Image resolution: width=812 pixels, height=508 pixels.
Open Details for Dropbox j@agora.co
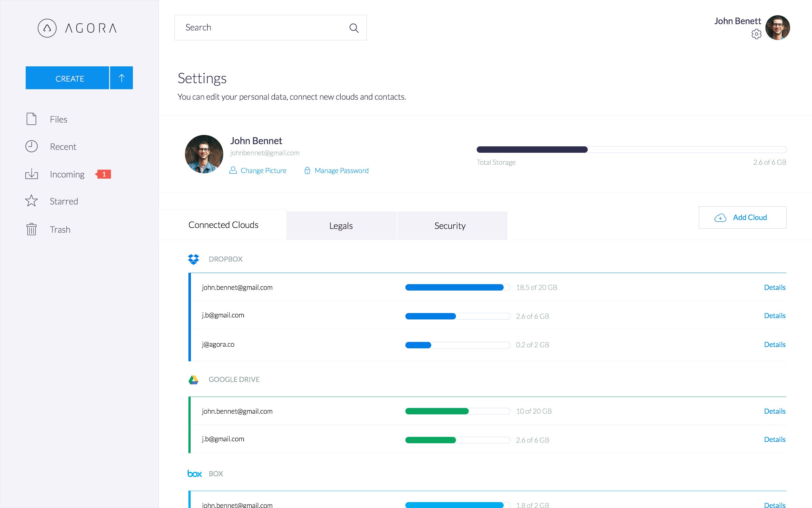(775, 344)
